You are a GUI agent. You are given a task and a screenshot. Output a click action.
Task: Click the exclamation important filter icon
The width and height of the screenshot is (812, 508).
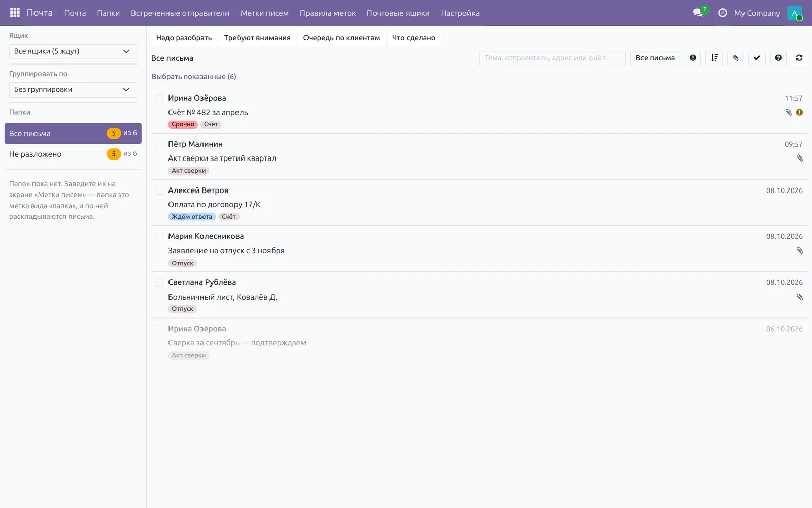[693, 58]
